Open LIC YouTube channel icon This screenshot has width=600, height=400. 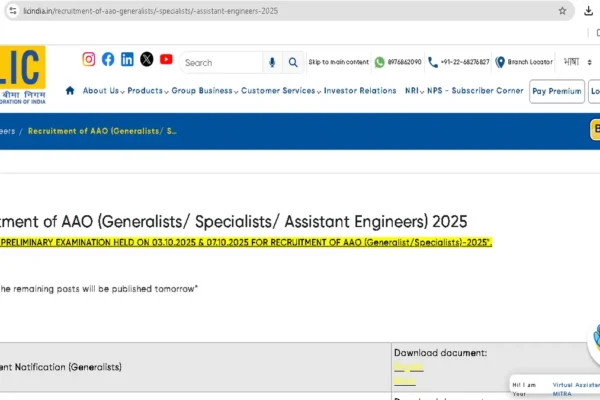(x=166, y=59)
